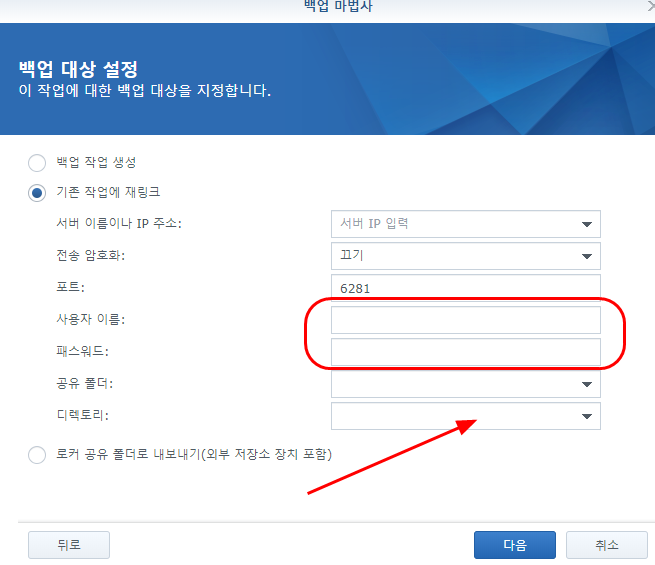
Task: Proceed with the 다음 button
Action: [515, 545]
